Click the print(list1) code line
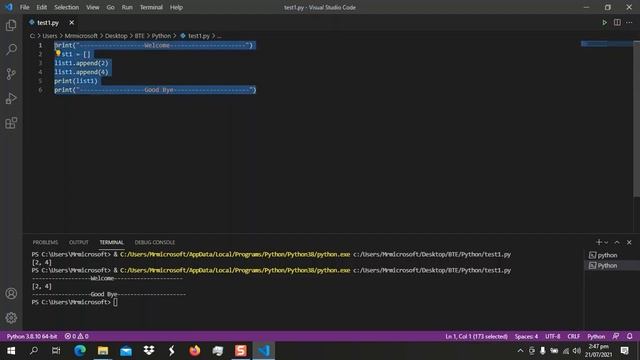 [76, 81]
